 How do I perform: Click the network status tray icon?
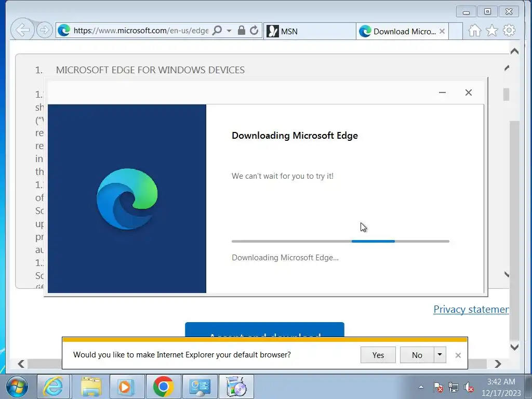click(453, 387)
